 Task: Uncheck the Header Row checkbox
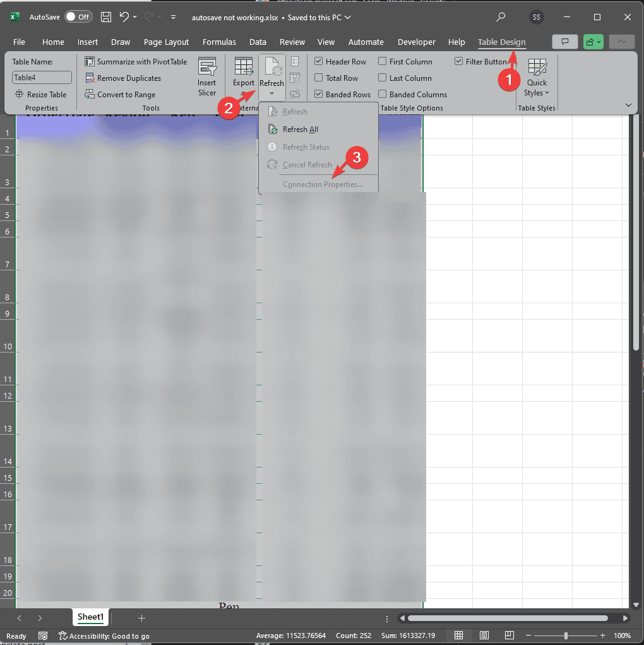tap(318, 61)
